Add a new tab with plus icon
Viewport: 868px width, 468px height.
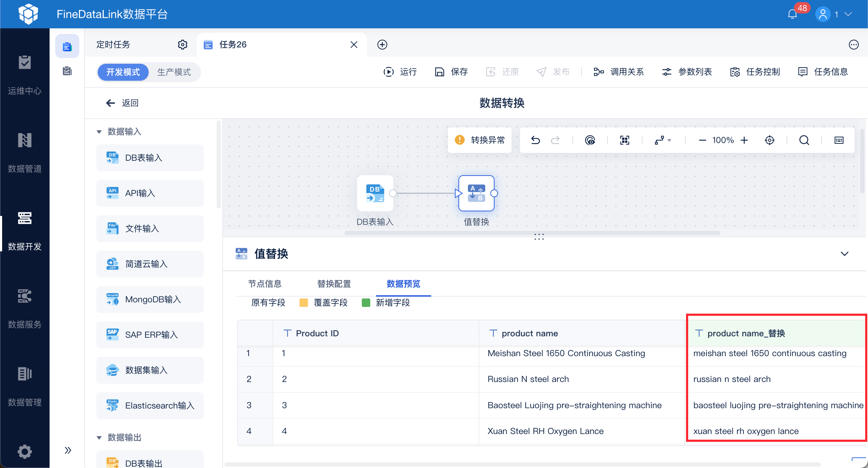382,45
